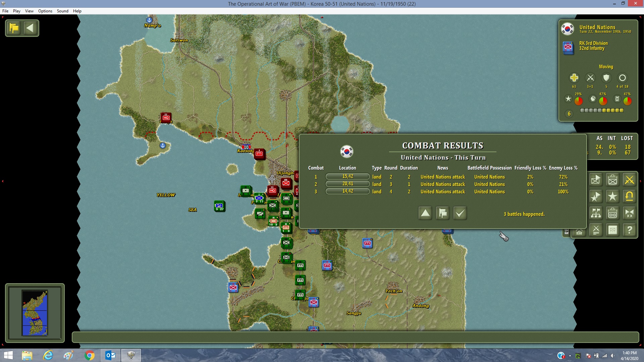This screenshot has width=644, height=362.
Task: Click the yellow plus health icon
Action: 574,78
